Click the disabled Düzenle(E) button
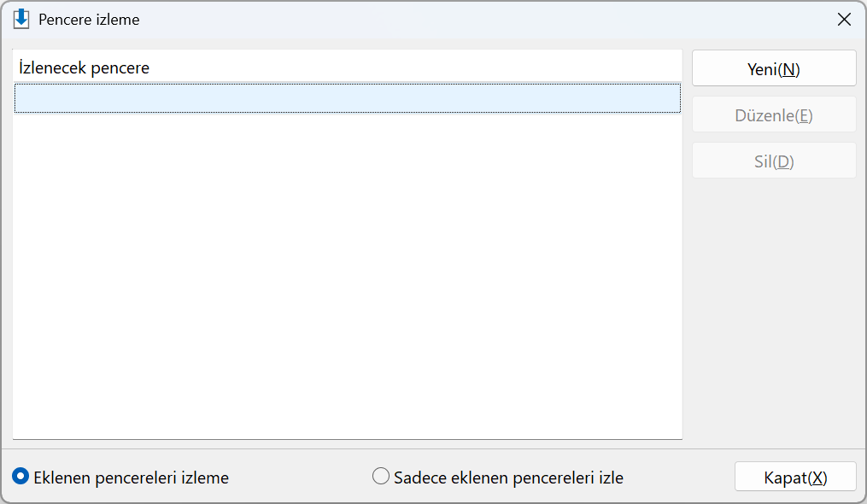The width and height of the screenshot is (867, 504). click(774, 114)
